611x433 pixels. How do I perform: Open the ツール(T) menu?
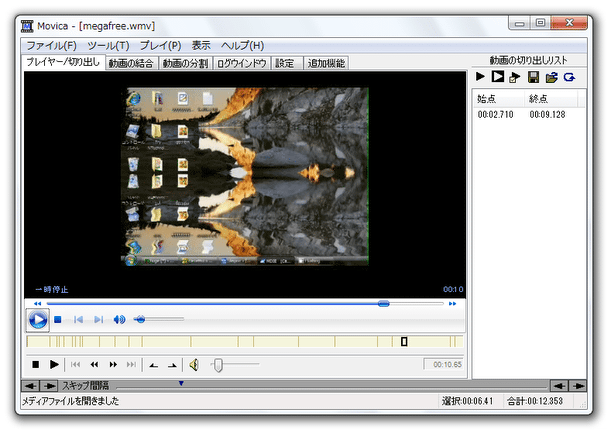(x=108, y=46)
